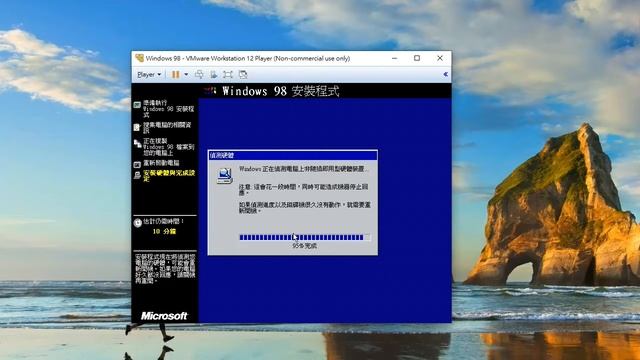The height and width of the screenshot is (360, 640).
Task: Click the highlighted yellow hardware setup step icon
Action: click(x=137, y=175)
